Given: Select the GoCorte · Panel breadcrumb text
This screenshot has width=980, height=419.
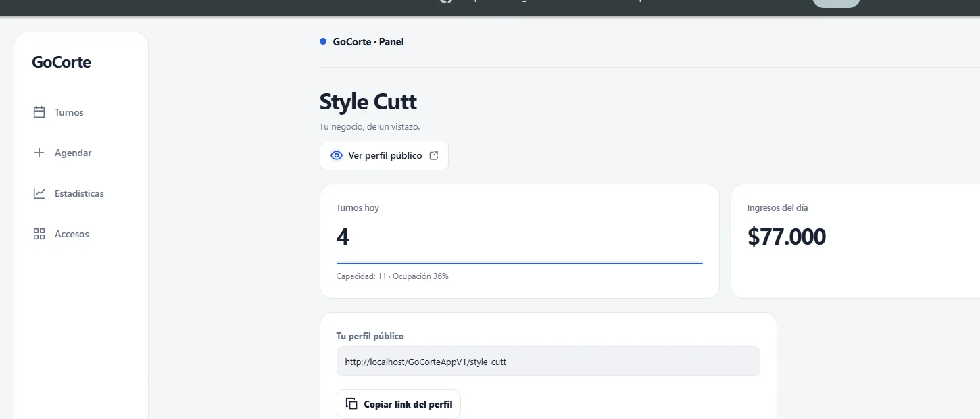Looking at the screenshot, I should [368, 42].
